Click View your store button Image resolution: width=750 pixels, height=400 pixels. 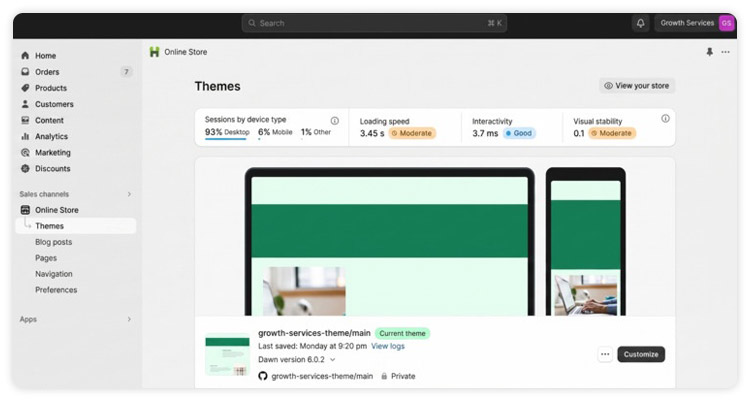(x=637, y=86)
